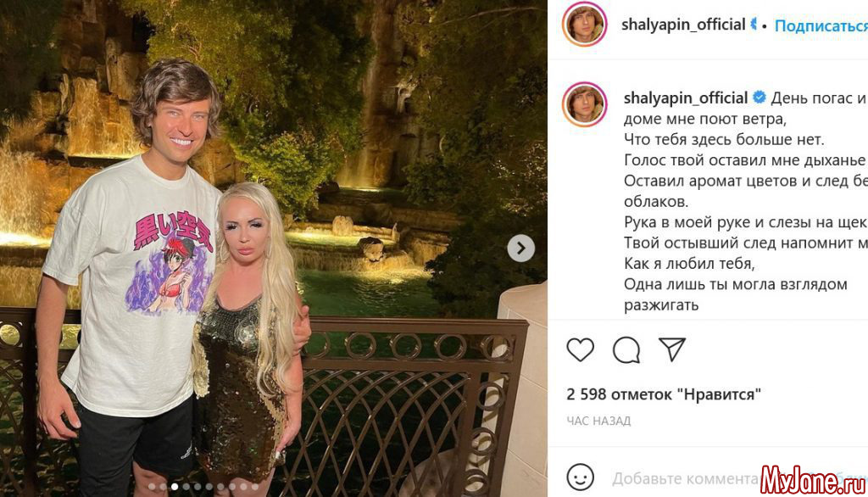Viewport: 868px width, 497px height.
Task: Click the MyJane.ru watermark logo
Action: [813, 480]
